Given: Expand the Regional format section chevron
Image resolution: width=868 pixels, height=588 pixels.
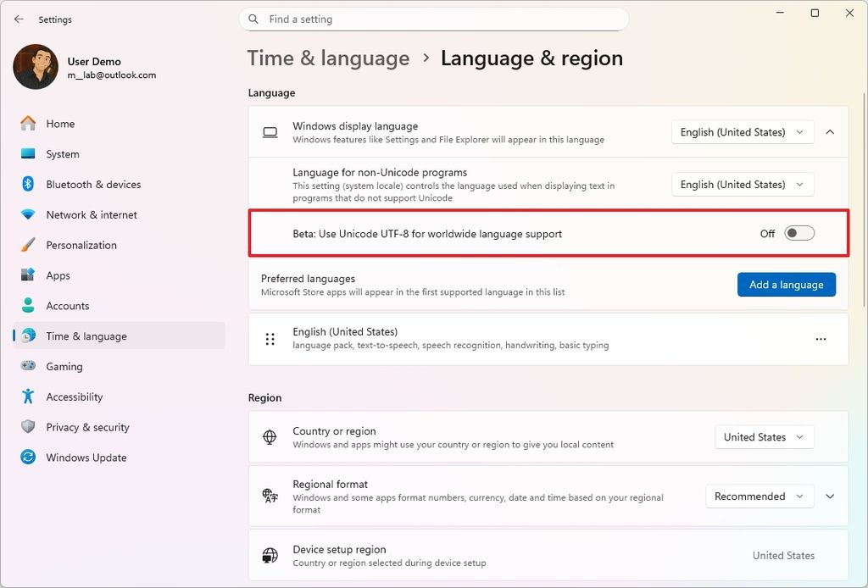Looking at the screenshot, I should [830, 496].
